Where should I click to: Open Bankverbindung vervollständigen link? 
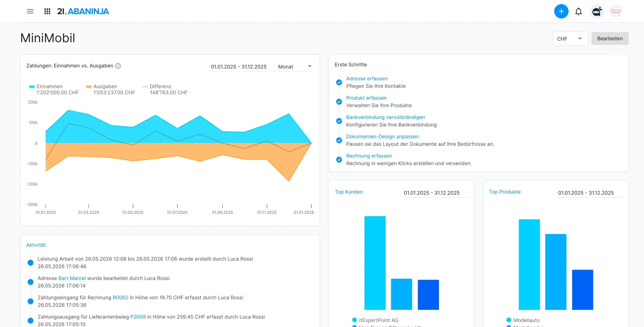tap(385, 117)
